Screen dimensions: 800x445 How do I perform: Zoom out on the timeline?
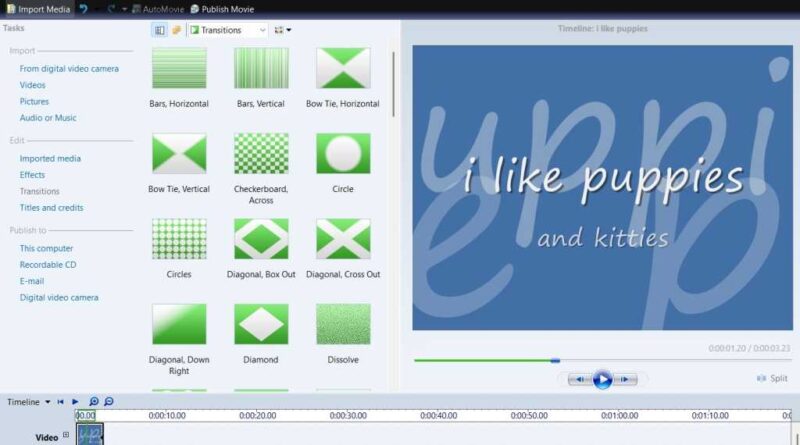coord(109,402)
